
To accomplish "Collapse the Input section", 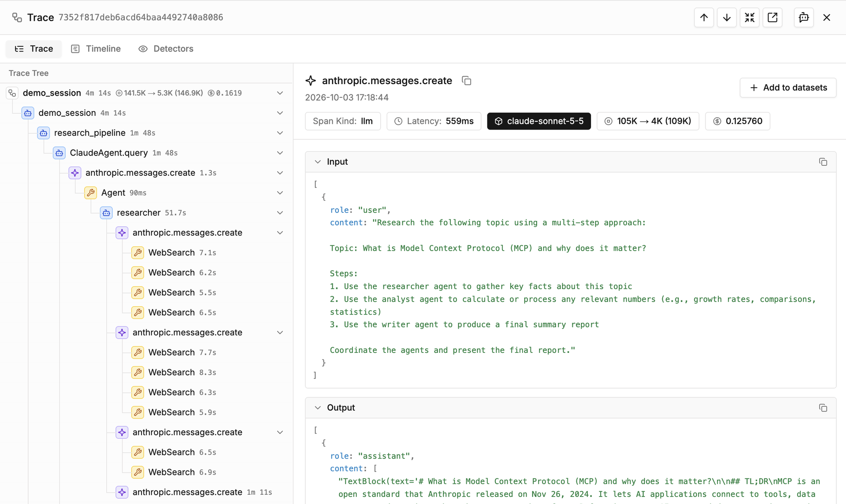I will 318,162.
